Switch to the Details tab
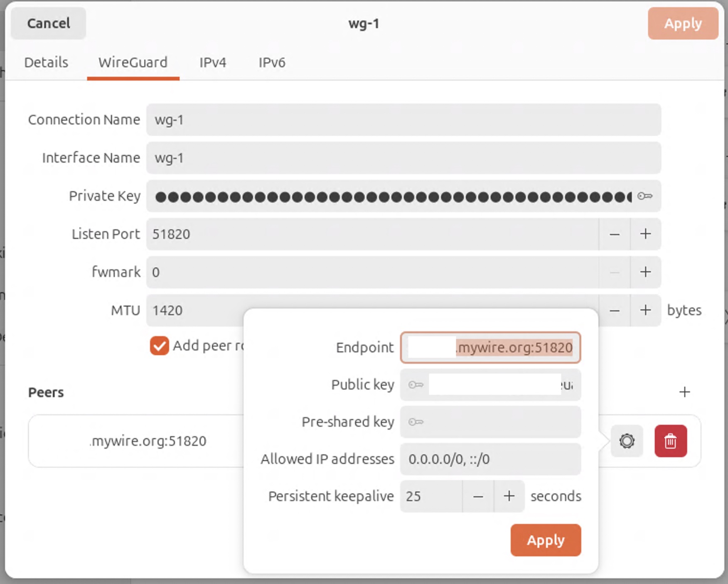 click(x=46, y=62)
